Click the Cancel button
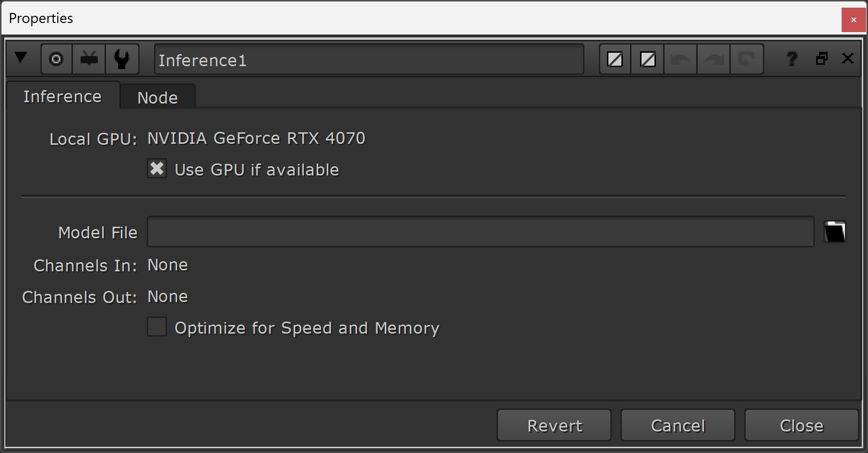Image resolution: width=868 pixels, height=453 pixels. (x=678, y=425)
